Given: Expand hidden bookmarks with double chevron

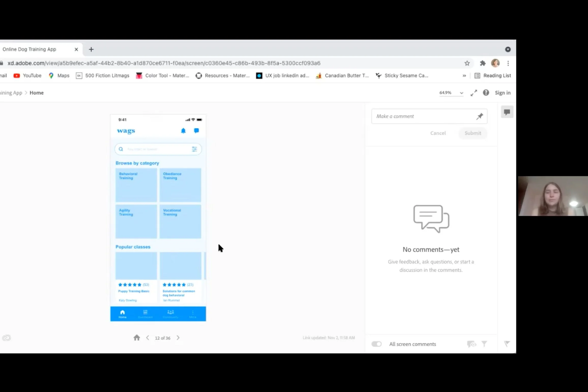Looking at the screenshot, I should [464, 76].
